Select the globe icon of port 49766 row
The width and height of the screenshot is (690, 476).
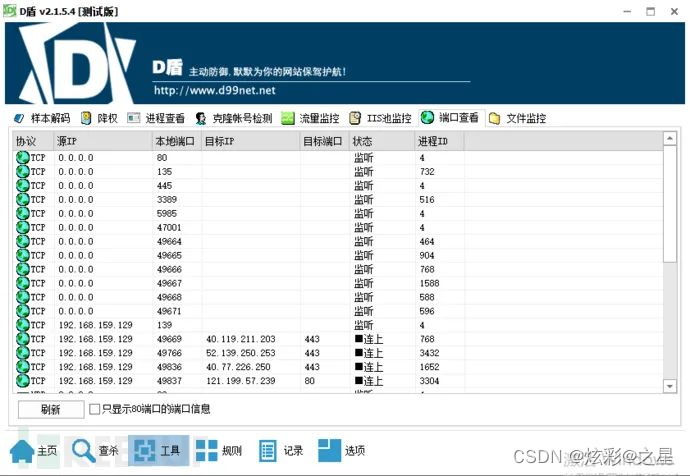click(x=22, y=353)
